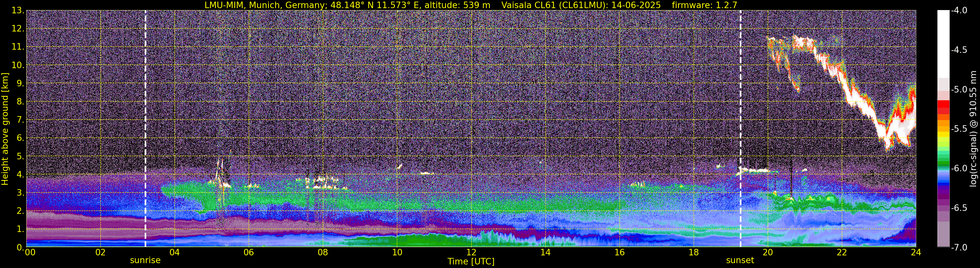Click the colorbar tick "-4.5"
Viewport: 980px width, 268px height.
point(959,50)
